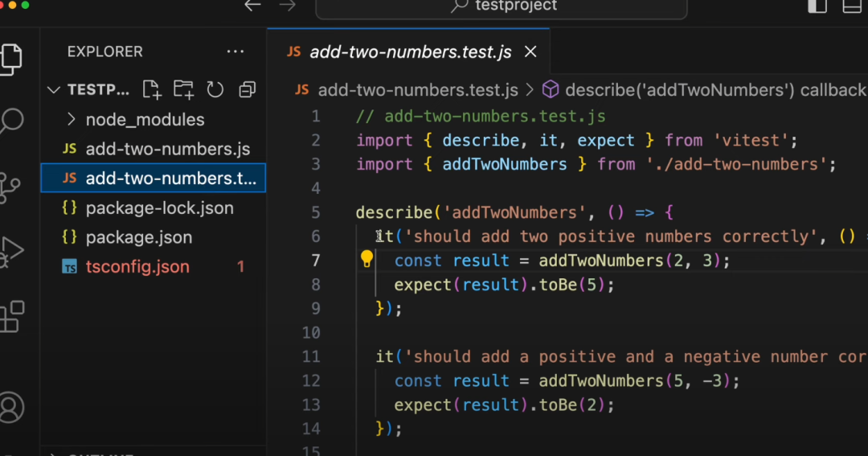Viewport: 868px width, 456px height.
Task: Click the New Folder icon in Explorer
Action: [183, 89]
